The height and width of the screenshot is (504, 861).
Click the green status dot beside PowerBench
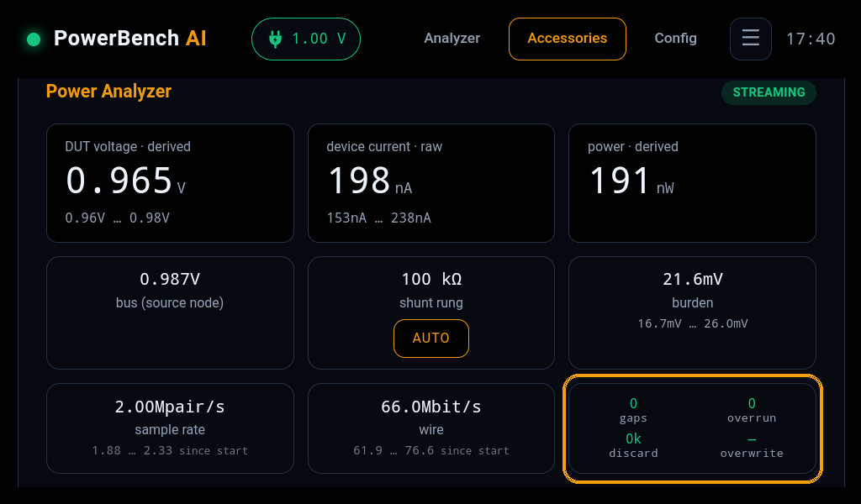tap(34, 39)
